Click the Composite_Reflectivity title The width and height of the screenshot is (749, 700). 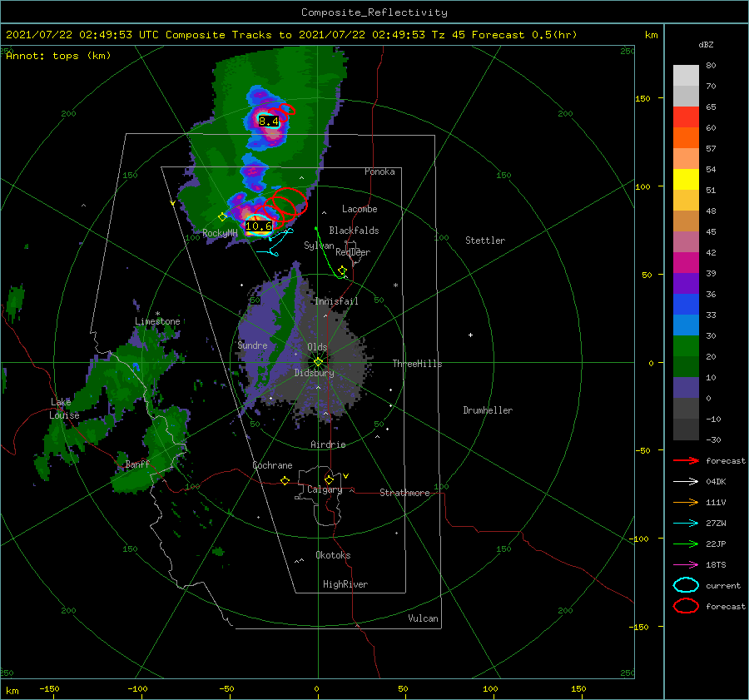click(x=374, y=12)
